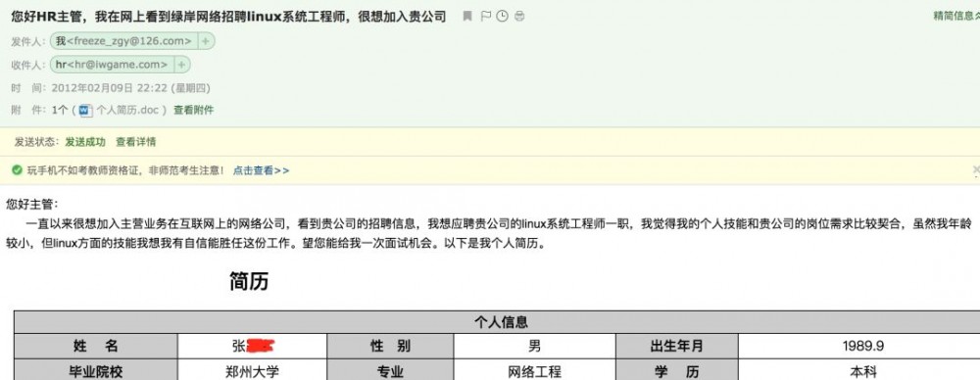The width and height of the screenshot is (980, 380).
Task: Open 查看详情 for send status
Action: tap(135, 142)
